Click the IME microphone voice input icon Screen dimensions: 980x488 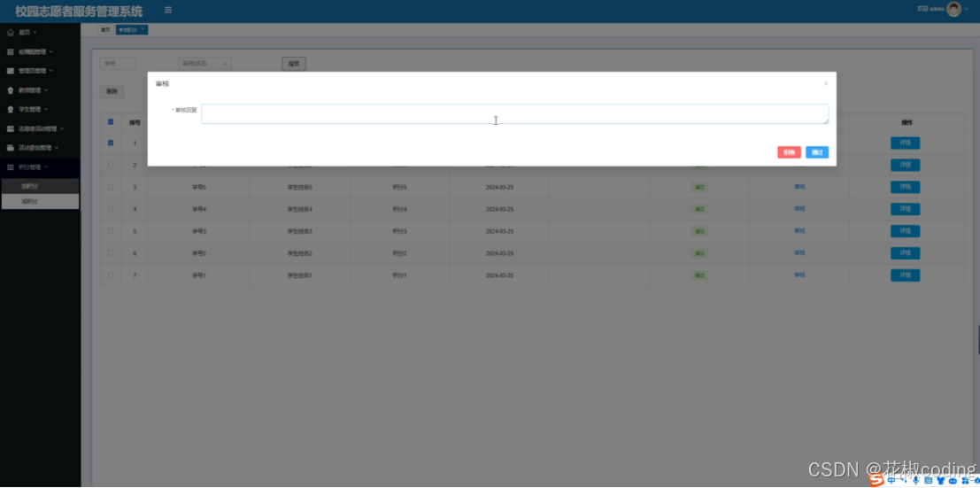click(x=916, y=480)
